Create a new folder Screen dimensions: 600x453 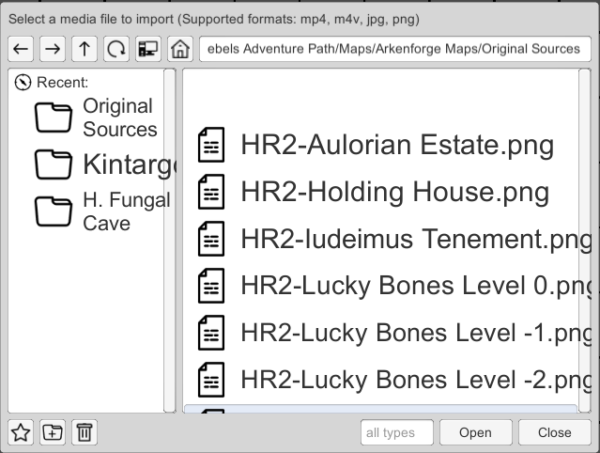point(53,432)
